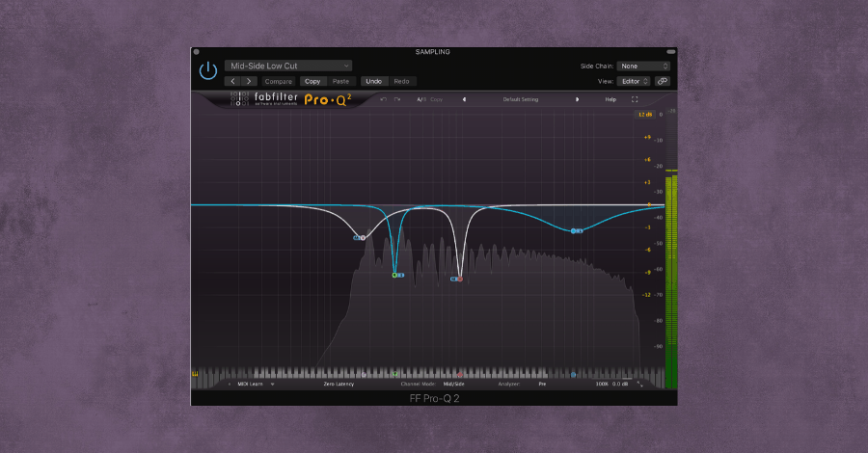Image resolution: width=868 pixels, height=453 pixels.
Task: Select next preset with right triangle
Action: 577,99
